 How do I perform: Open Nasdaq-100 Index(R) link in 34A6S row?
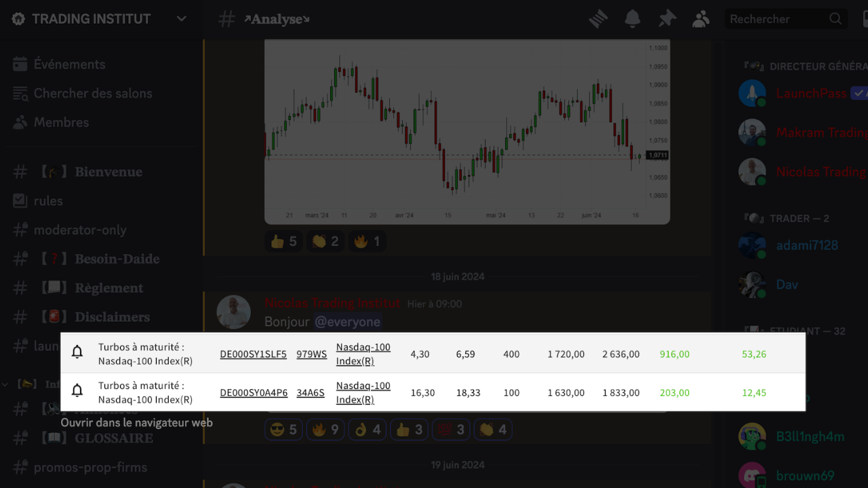[363, 393]
